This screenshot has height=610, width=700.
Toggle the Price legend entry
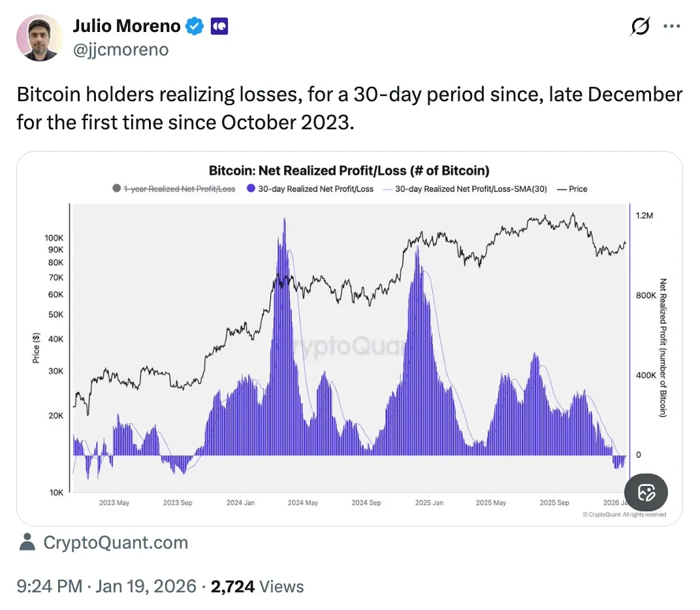tap(572, 189)
